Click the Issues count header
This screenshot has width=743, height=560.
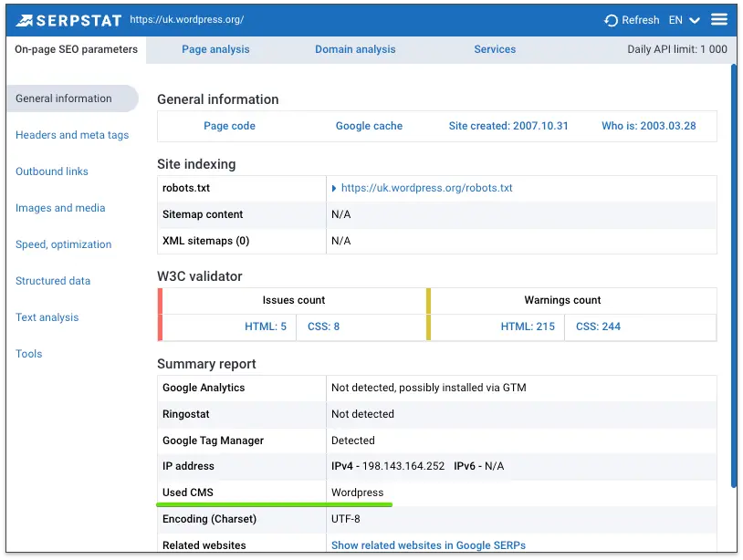(x=294, y=300)
